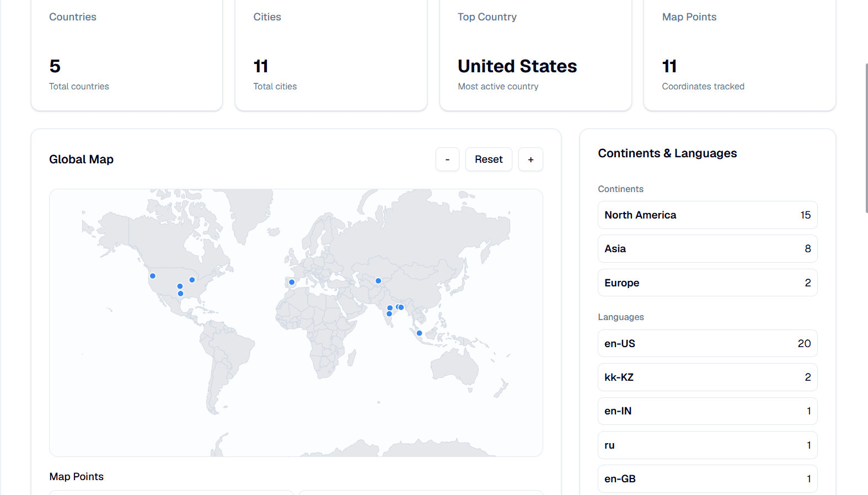
Task: Zoom in the Global Map with plus button
Action: point(531,159)
